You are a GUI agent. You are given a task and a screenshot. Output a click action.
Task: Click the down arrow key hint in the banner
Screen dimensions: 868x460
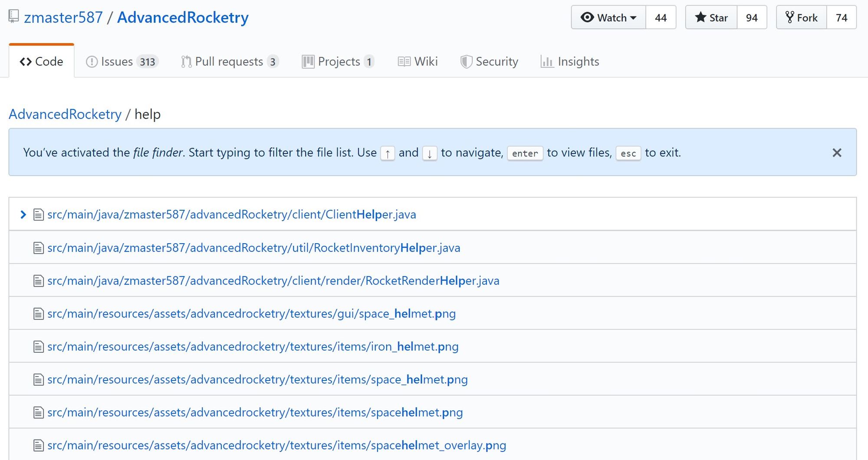point(430,153)
